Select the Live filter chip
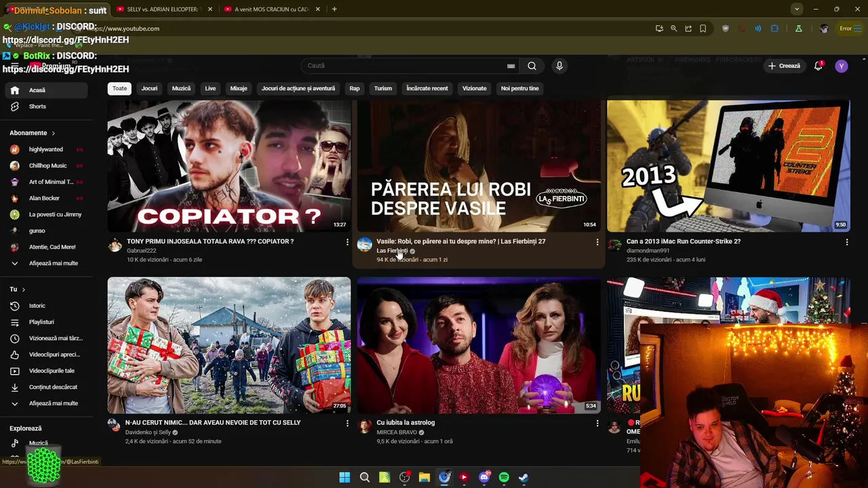Image resolution: width=868 pixels, height=488 pixels. pos(210,88)
